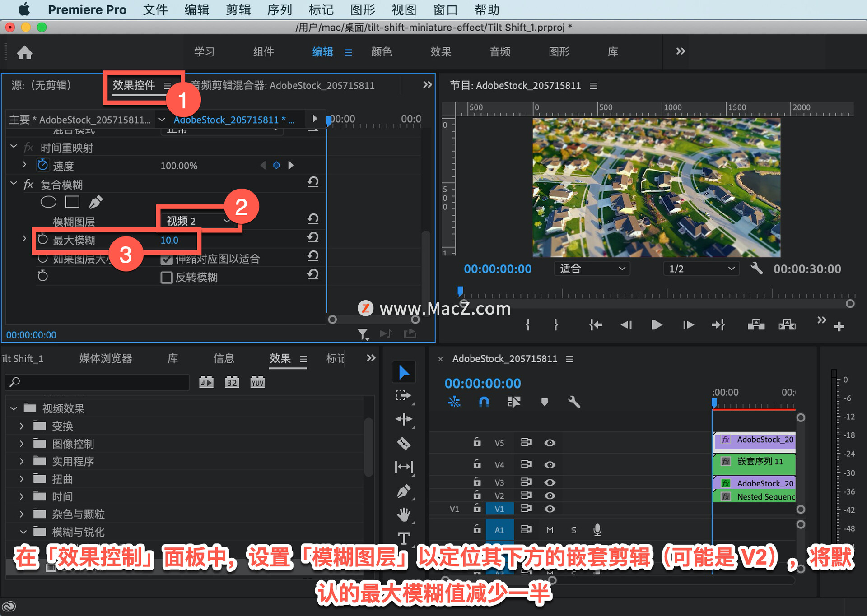Screen dimensions: 867x616
Task: Select the Track Select Forward tool
Action: (403, 396)
